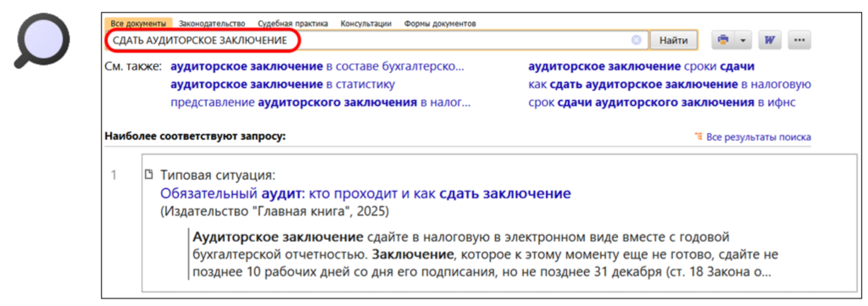Click the document icon beside Типовая ситуация
Screen dimensions: 868x306
148,175
